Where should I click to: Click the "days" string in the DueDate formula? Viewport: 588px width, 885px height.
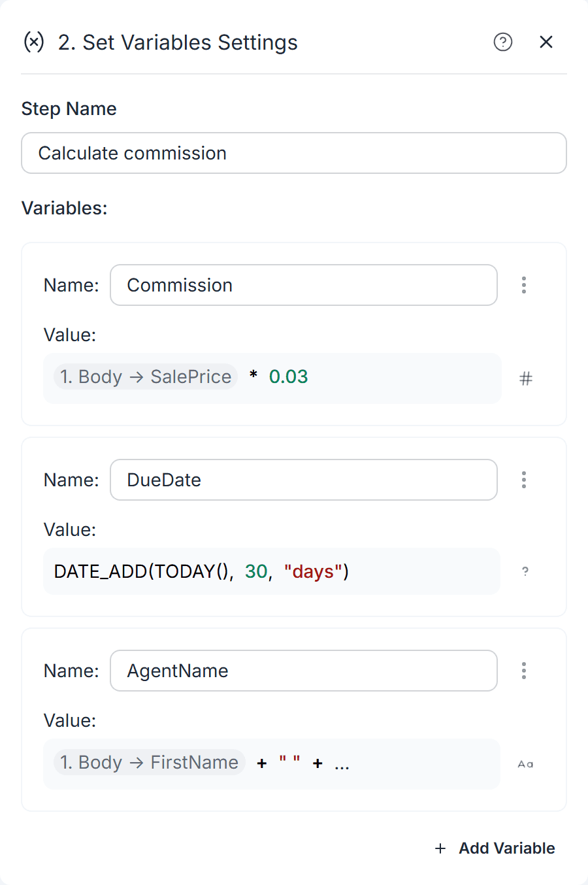point(313,571)
